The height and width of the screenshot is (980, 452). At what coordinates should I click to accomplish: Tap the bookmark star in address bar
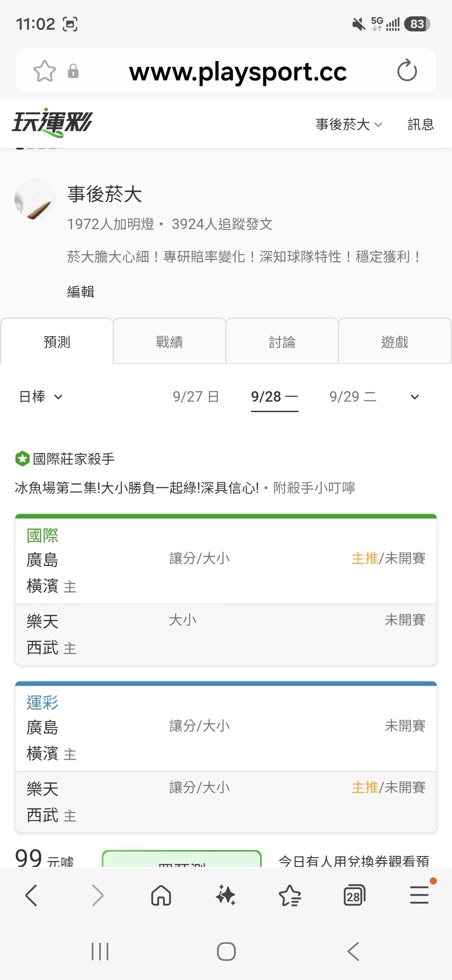(x=44, y=71)
